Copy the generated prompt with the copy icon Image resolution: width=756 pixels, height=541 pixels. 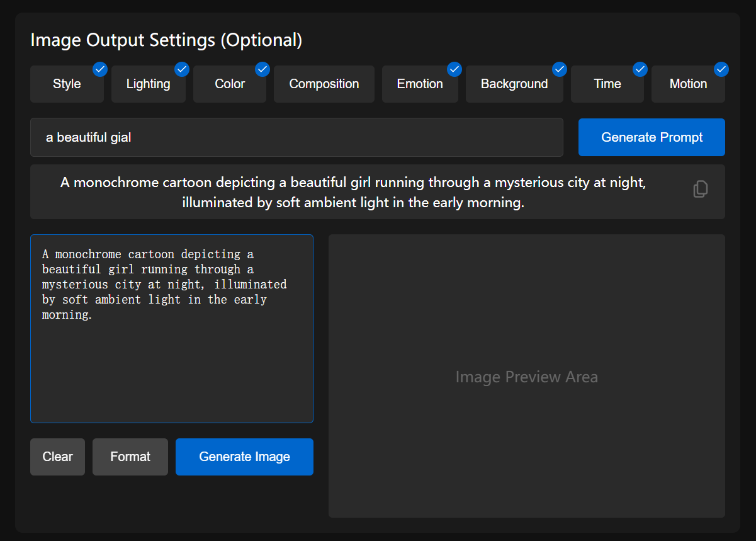pyautogui.click(x=701, y=189)
